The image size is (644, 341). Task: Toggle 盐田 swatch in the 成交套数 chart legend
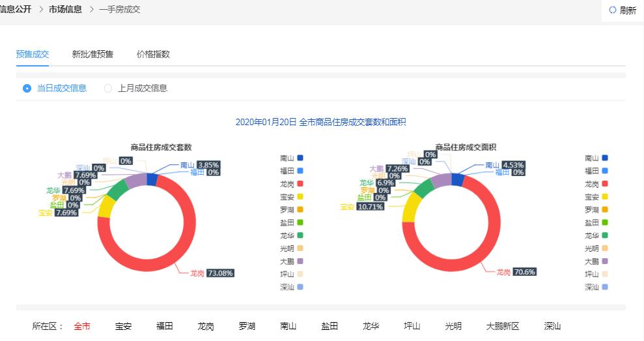[x=300, y=222]
